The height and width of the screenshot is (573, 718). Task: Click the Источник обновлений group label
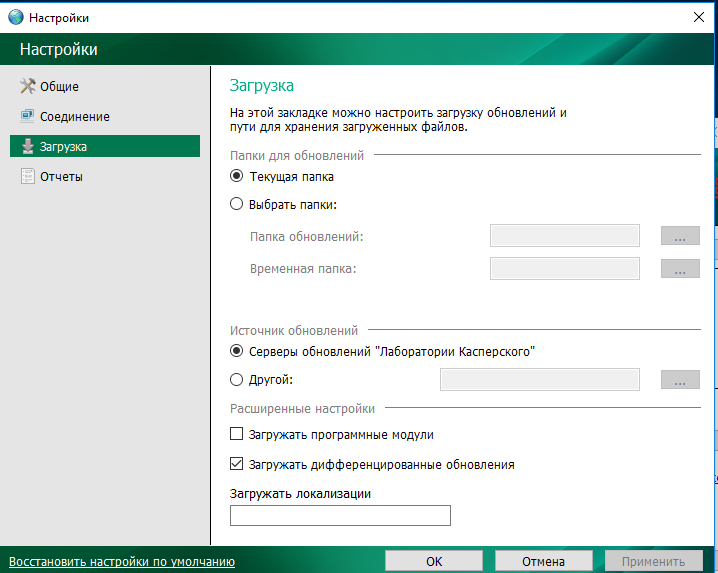(x=294, y=330)
